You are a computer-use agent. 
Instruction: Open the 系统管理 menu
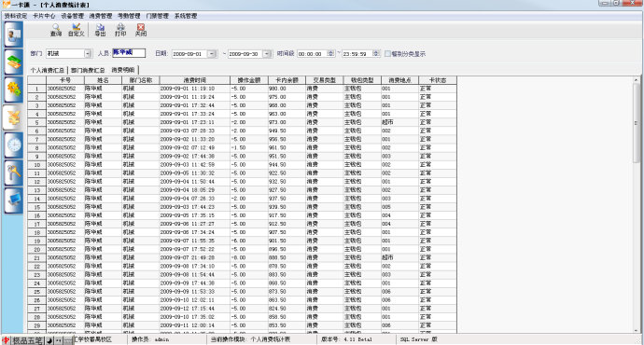click(186, 16)
